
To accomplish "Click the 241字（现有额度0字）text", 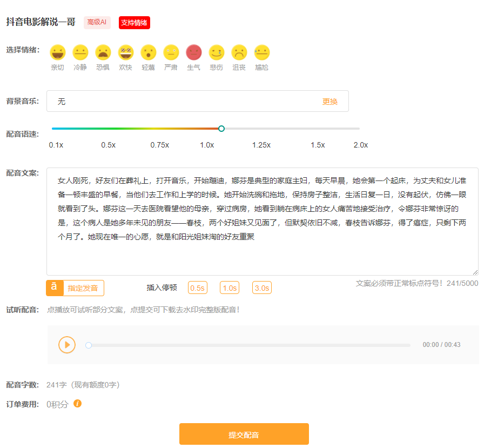I will (x=83, y=385).
